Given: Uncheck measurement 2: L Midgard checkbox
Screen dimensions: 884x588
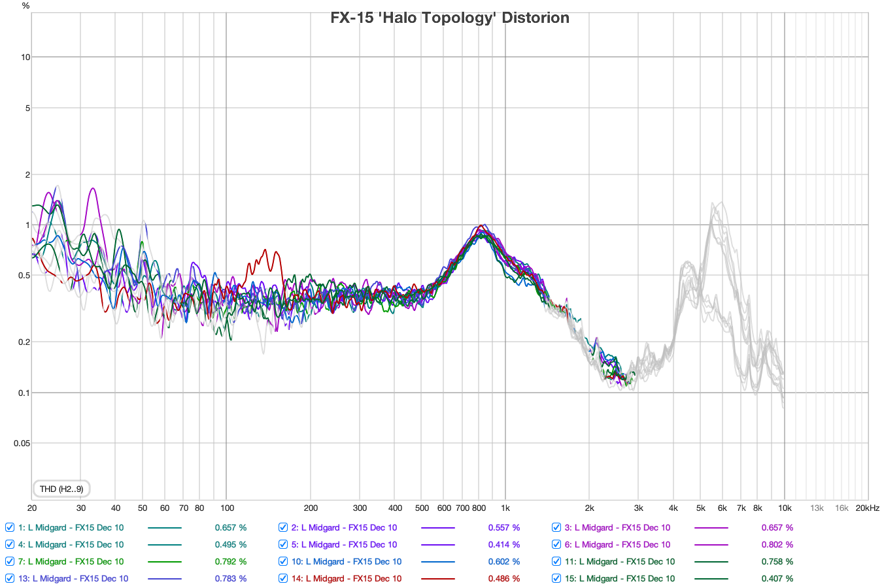Looking at the screenshot, I should 283,527.
